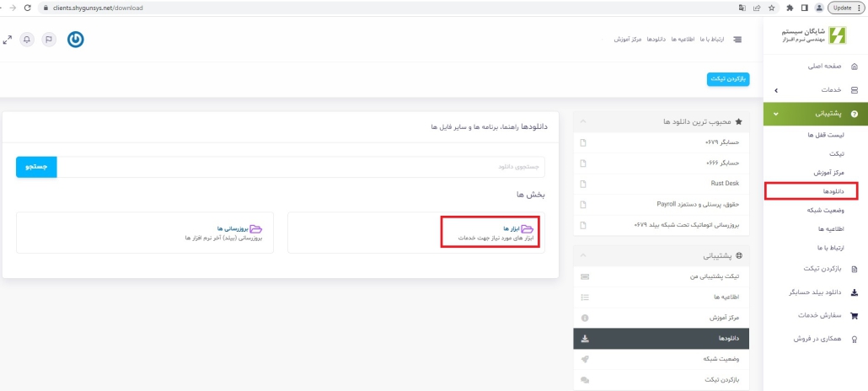The height and width of the screenshot is (391, 868).
Task: Click the flag icon in header
Action: (48, 40)
